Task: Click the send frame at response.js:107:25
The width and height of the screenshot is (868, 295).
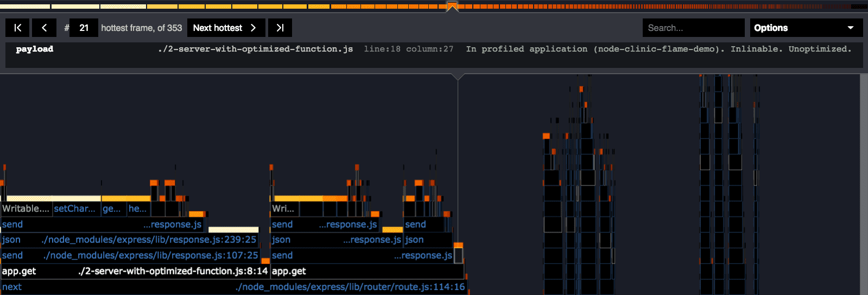Action: (130, 255)
